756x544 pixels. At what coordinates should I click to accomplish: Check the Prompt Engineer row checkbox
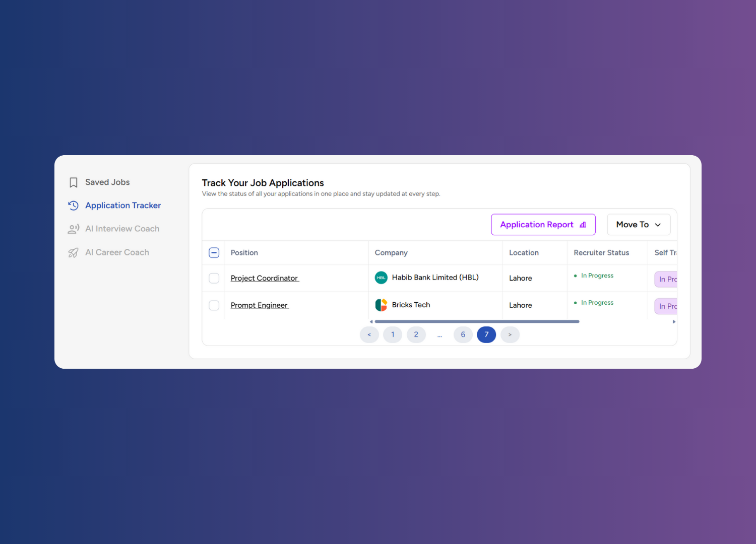[214, 305]
